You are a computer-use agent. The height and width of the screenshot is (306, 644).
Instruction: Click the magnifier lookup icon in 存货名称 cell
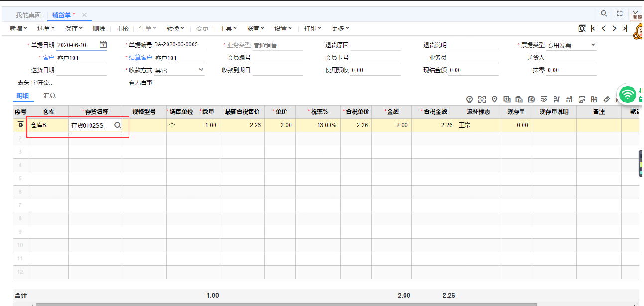pos(117,126)
